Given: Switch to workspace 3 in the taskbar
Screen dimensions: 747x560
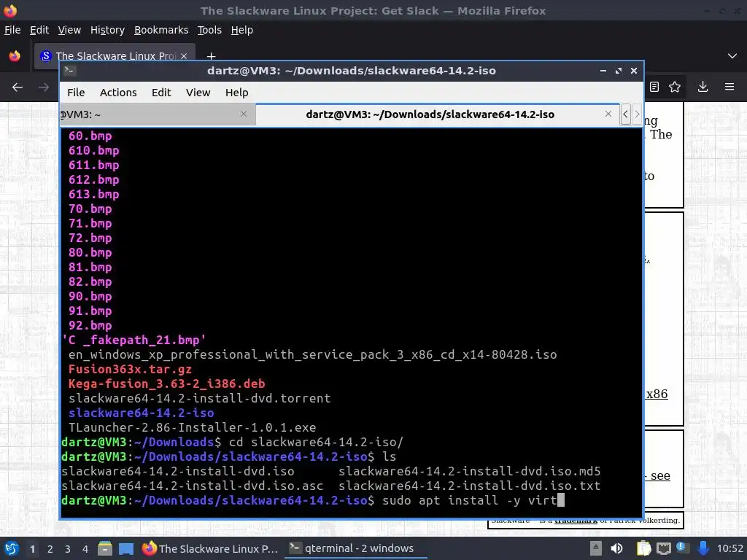Looking at the screenshot, I should tap(68, 548).
